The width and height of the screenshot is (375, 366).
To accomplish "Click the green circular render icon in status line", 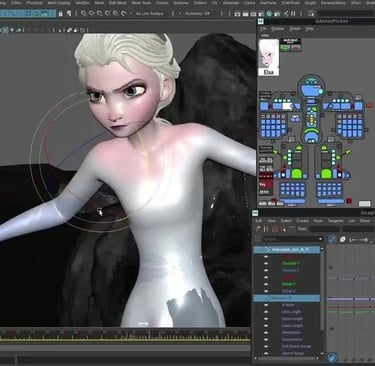I will click(269, 14).
